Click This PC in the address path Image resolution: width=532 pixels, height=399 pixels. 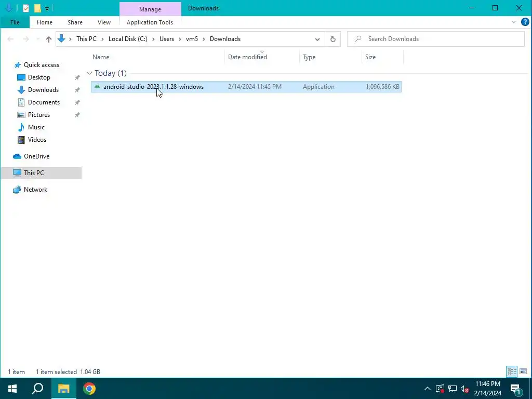tap(86, 38)
